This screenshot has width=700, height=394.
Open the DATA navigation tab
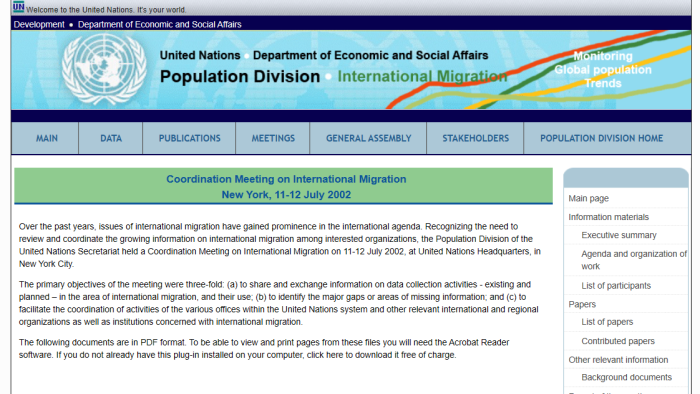point(111,138)
